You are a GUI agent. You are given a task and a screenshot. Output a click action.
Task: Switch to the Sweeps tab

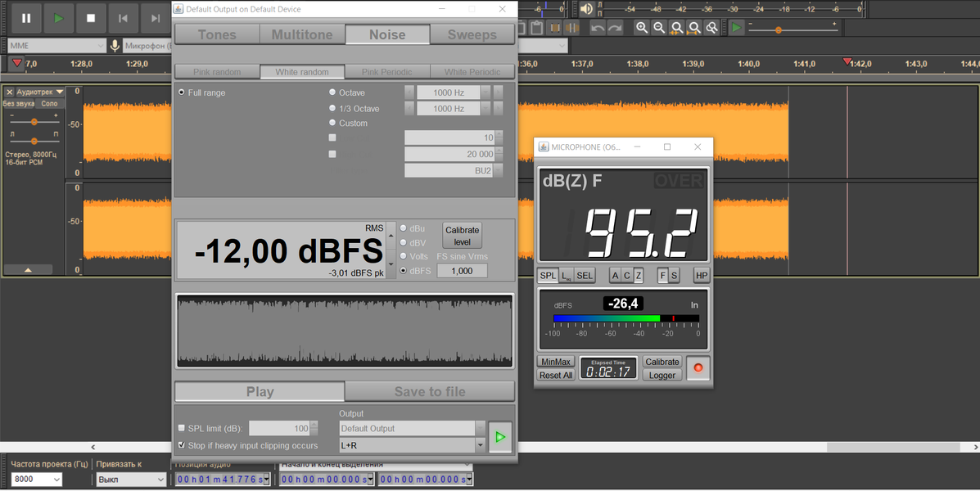pyautogui.click(x=472, y=35)
